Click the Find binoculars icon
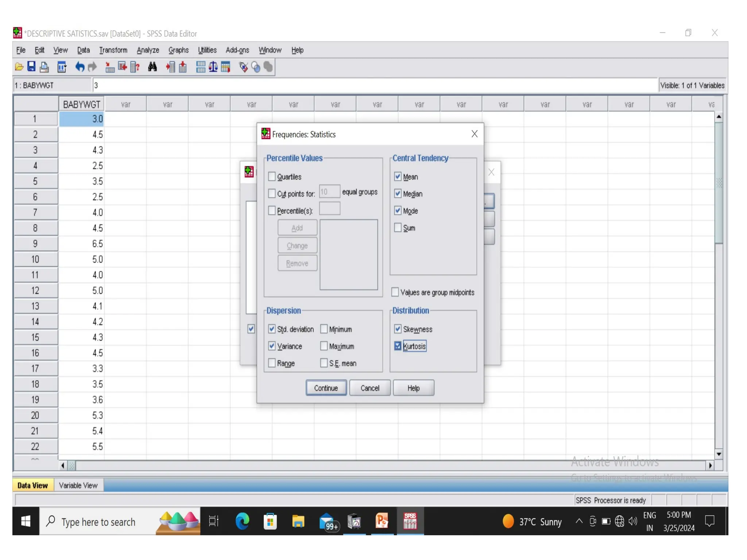Image resolution: width=747 pixels, height=560 pixels. point(152,67)
